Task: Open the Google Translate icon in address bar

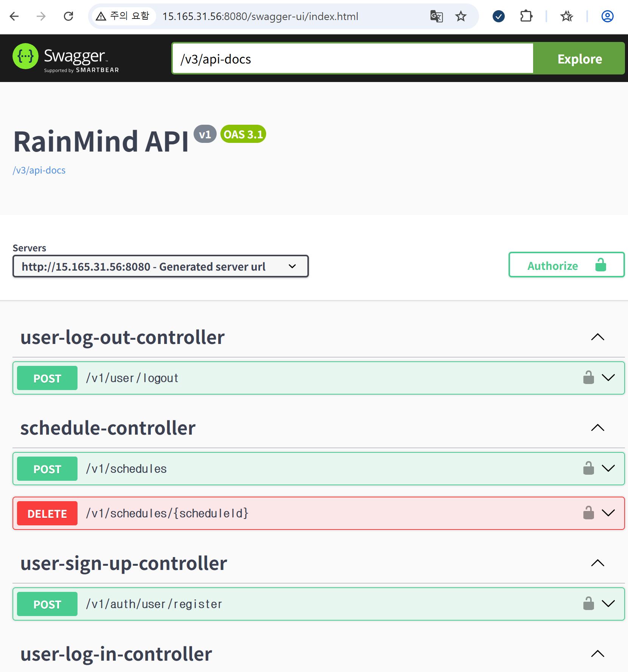Action: 436,16
